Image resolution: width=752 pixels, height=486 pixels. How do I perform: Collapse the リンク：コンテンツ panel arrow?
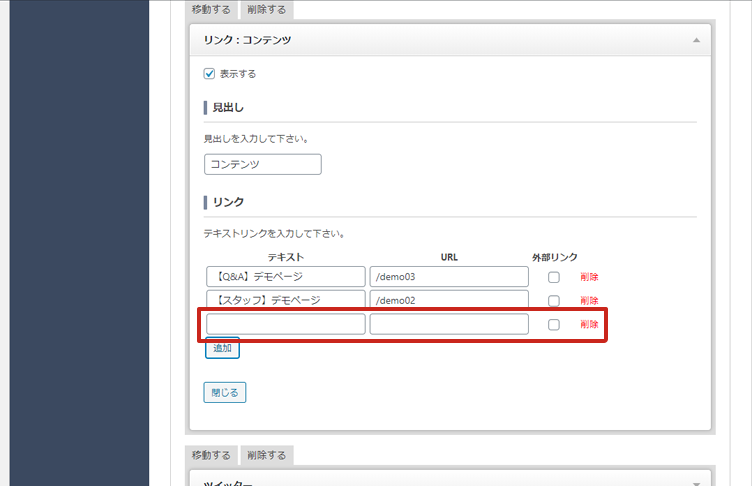pyautogui.click(x=696, y=41)
